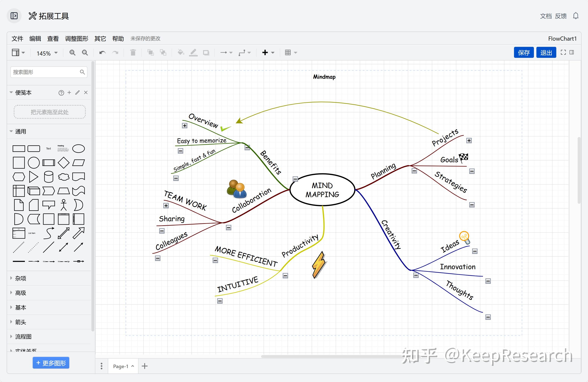Image resolution: width=588 pixels, height=382 pixels.
Task: Enter fullscreen via the expand icon
Action: [x=564, y=52]
